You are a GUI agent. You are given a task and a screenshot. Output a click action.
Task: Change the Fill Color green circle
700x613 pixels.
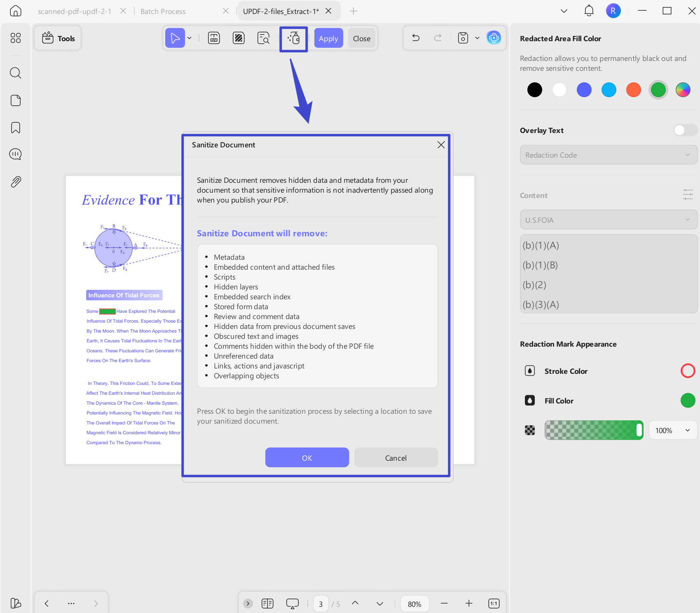(688, 400)
